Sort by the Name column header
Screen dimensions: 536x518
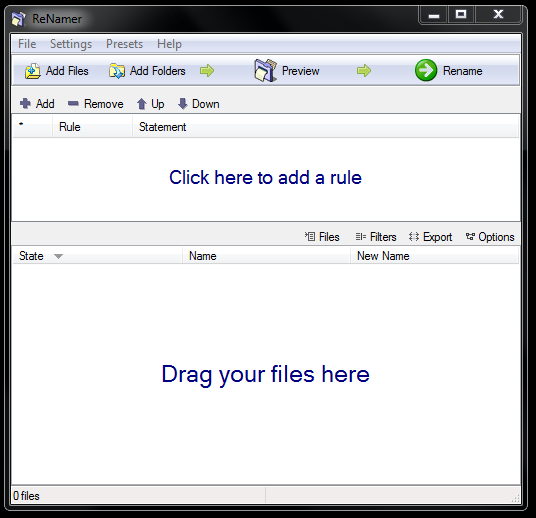pyautogui.click(x=267, y=256)
